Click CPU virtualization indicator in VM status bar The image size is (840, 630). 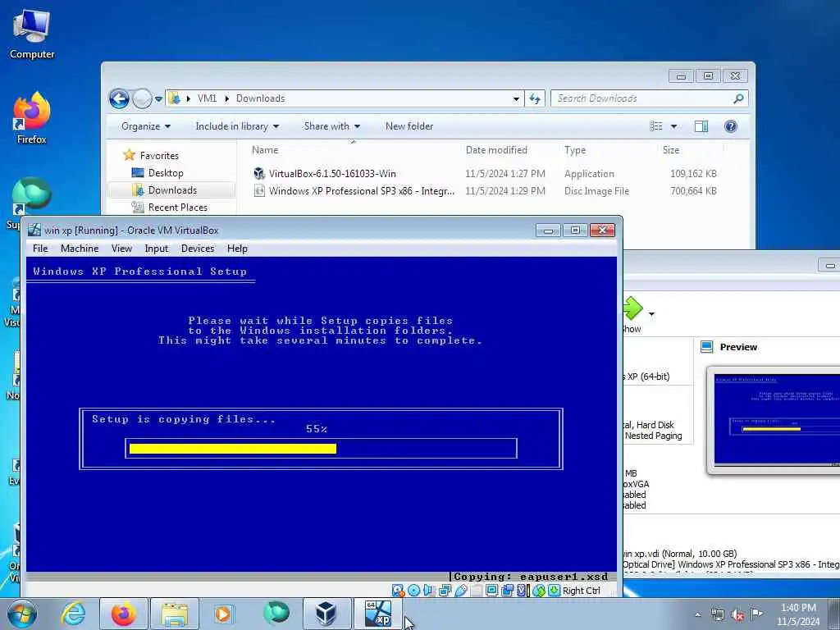point(521,591)
